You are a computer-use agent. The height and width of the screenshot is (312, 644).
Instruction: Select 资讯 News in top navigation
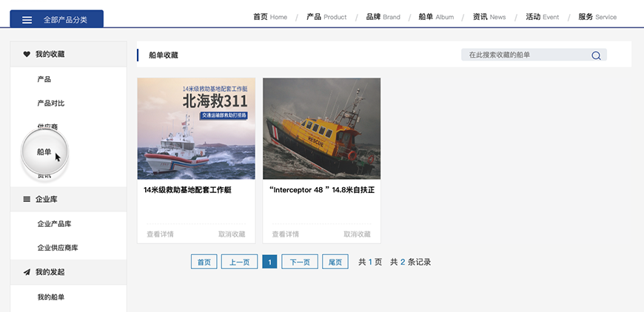tap(489, 17)
